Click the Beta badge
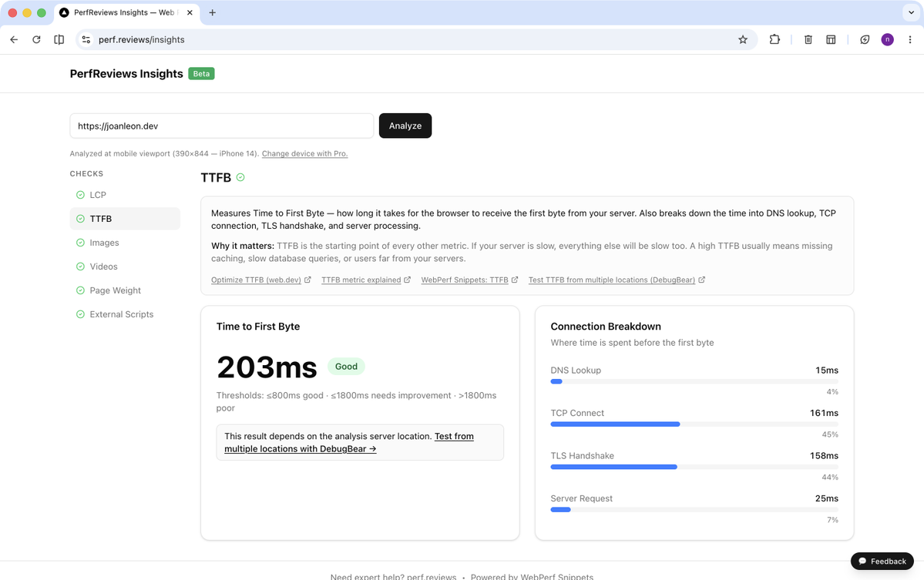Viewport: 924px width, 580px height. pyautogui.click(x=202, y=74)
